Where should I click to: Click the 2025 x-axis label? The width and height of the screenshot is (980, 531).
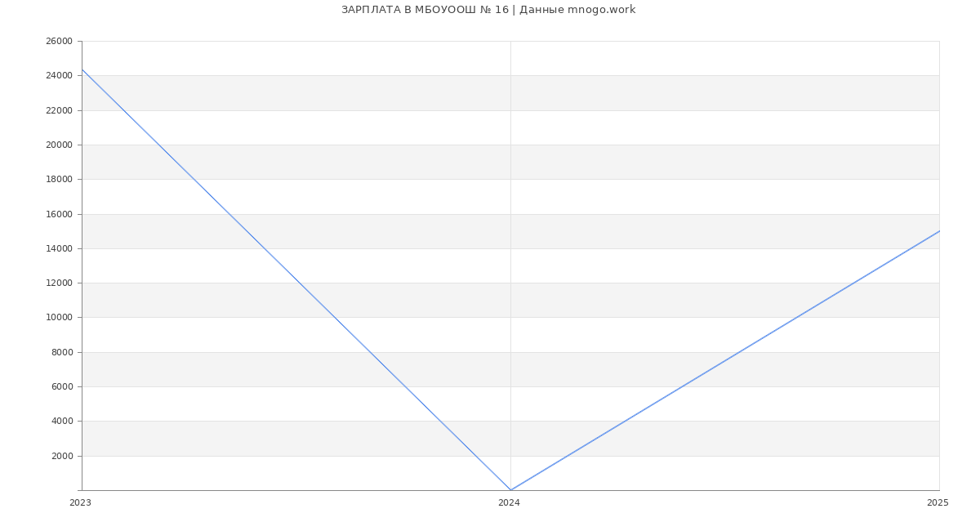click(x=938, y=503)
